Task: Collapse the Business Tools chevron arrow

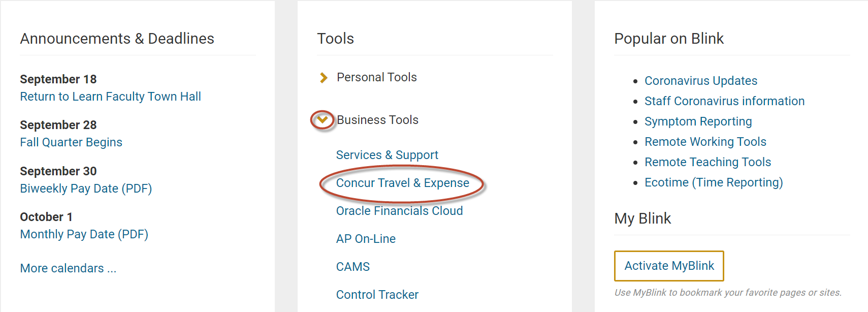Action: [322, 120]
